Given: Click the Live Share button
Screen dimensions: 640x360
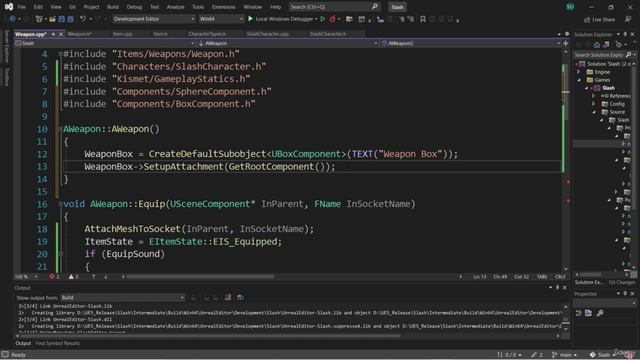Looking at the screenshot, I should (599, 19).
